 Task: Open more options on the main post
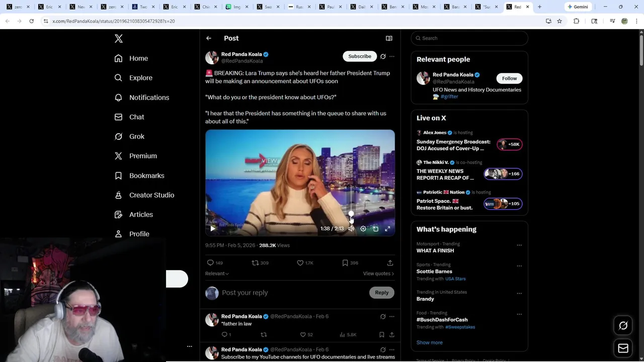[x=392, y=56]
